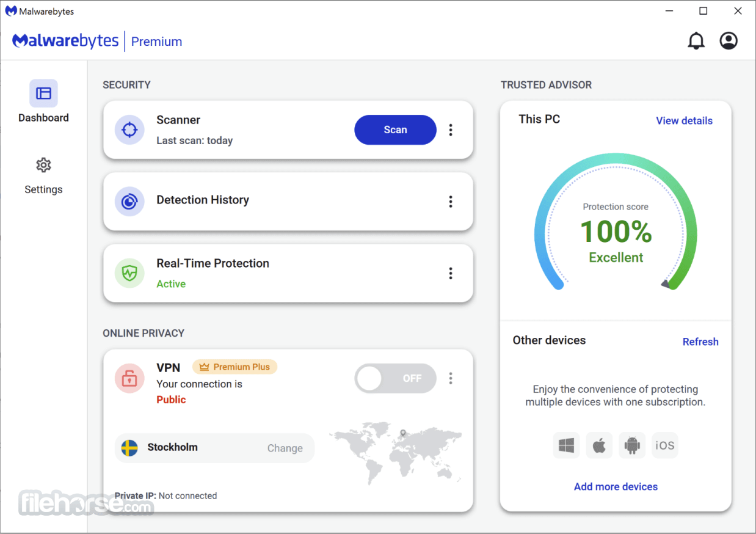
Task: Select the Windows device icon
Action: (x=567, y=445)
